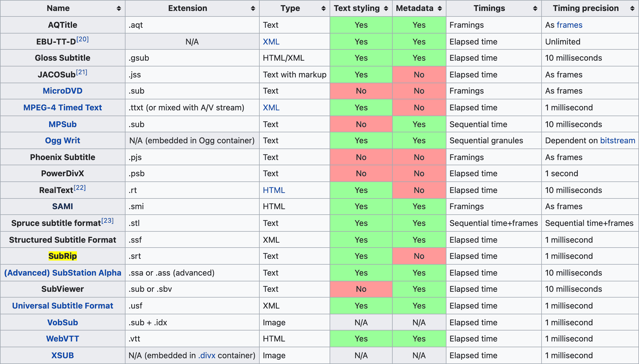
Task: Click the HTML link in RealText row
Action: [x=274, y=190]
